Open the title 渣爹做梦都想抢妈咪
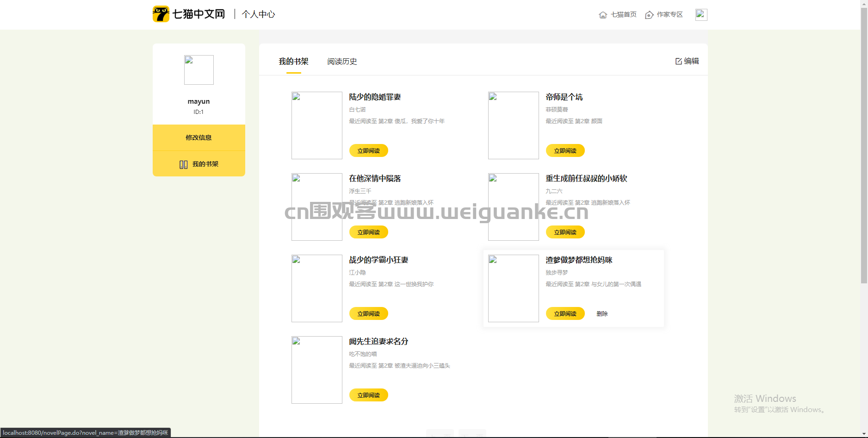The width and height of the screenshot is (868, 438). coord(579,260)
